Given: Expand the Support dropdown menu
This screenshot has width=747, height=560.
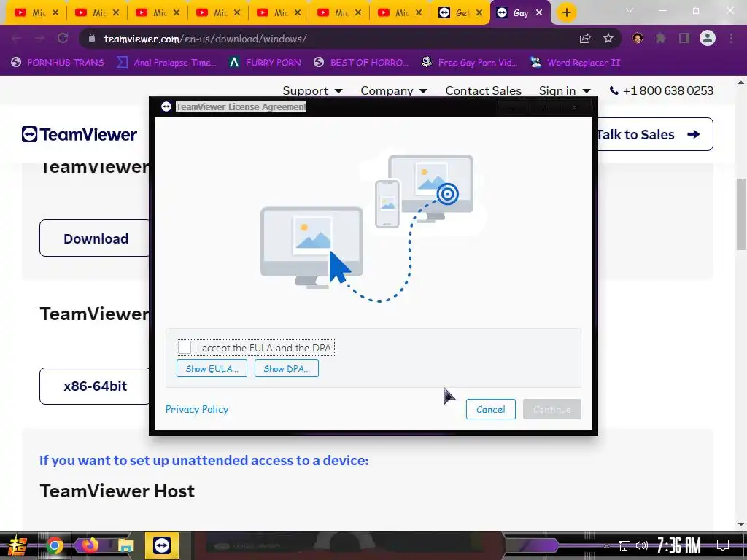Looking at the screenshot, I should [312, 90].
